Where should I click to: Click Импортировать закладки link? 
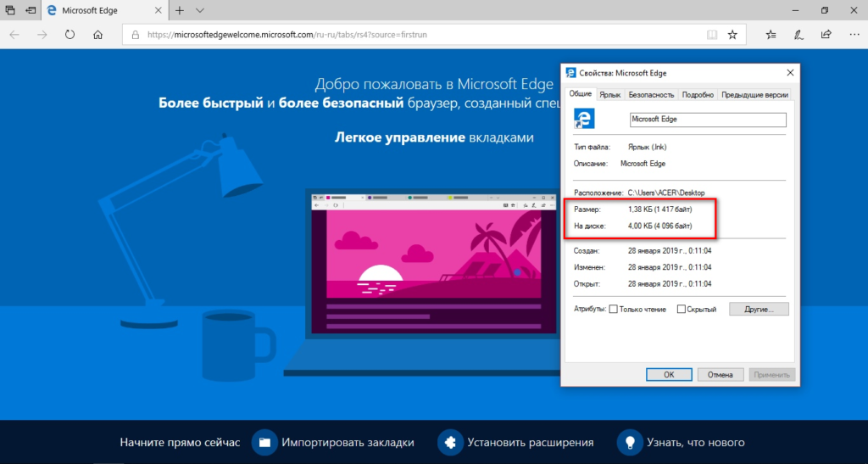click(x=348, y=443)
